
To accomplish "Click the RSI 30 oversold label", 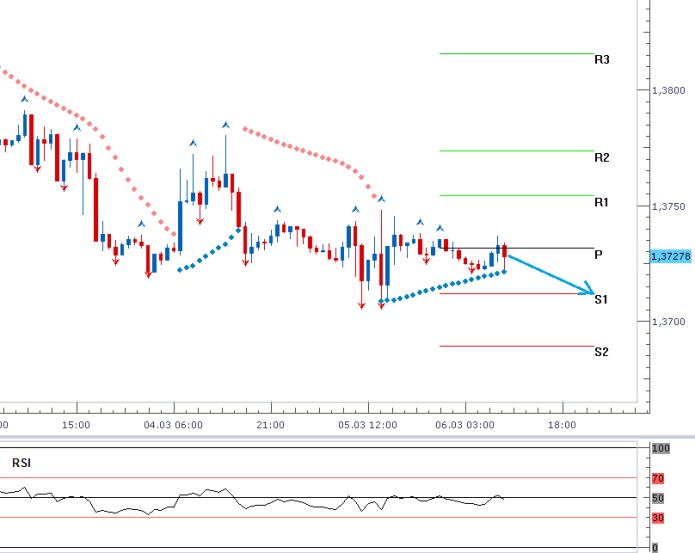I will 658,518.
